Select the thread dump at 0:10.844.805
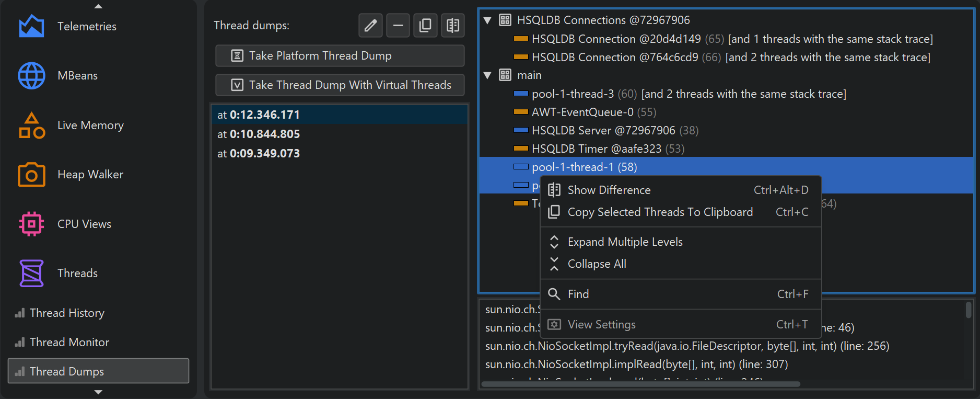The width and height of the screenshot is (980, 399). [x=259, y=134]
